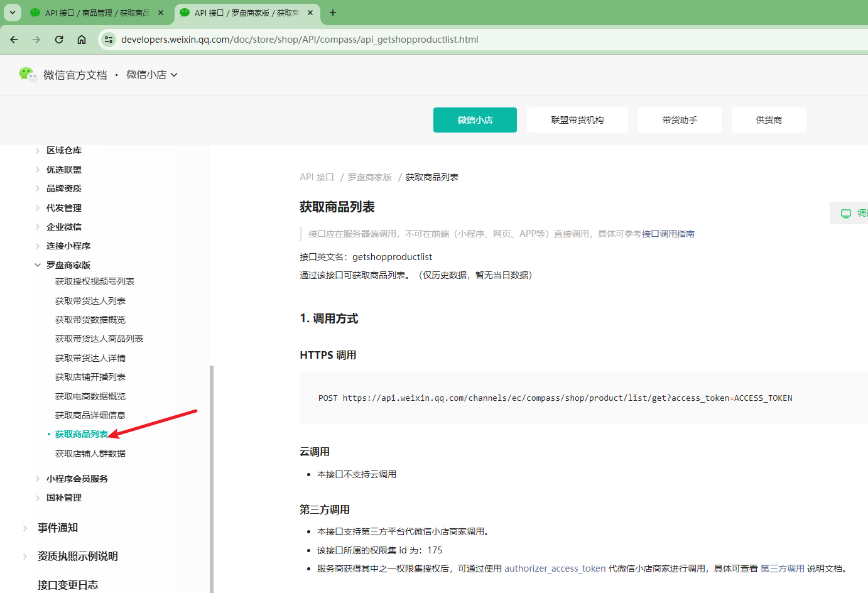The width and height of the screenshot is (868, 593).
Task: Open the 微信小店 header dropdown
Action: coord(152,75)
